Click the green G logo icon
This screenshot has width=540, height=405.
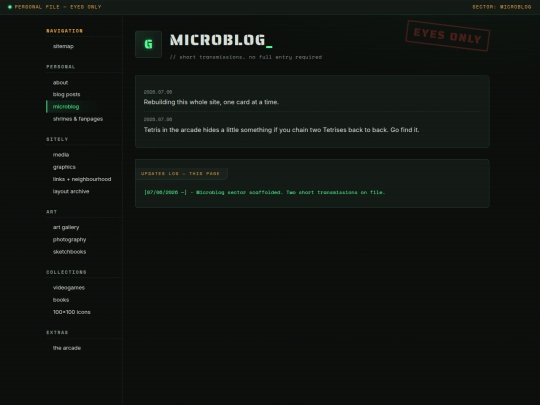click(x=148, y=44)
